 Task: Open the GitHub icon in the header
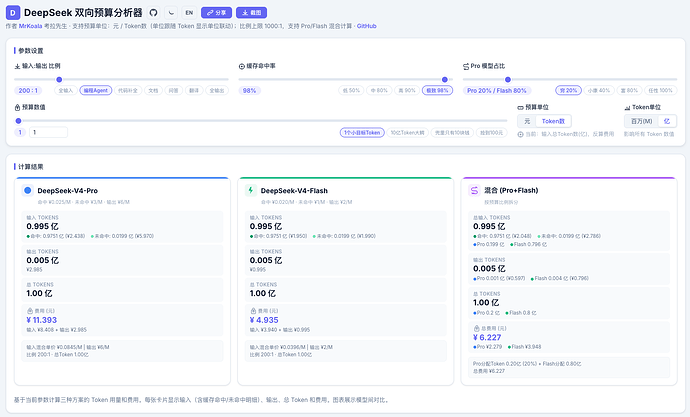(154, 13)
